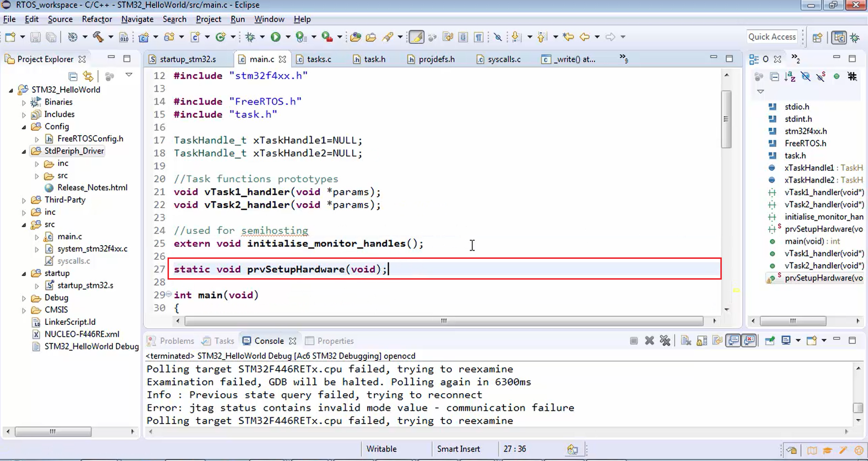Screen dimensions: 868x461
Task: Click Next Annotation toolbar icon
Action: click(x=516, y=37)
